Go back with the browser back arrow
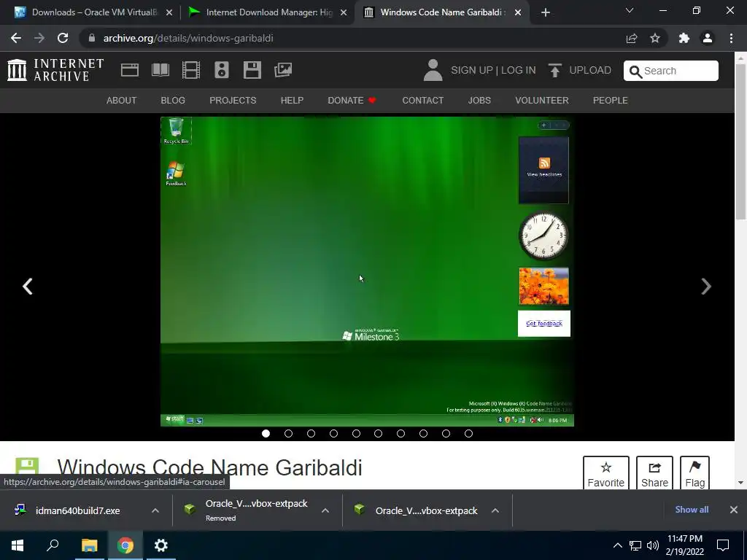The height and width of the screenshot is (560, 747). tap(16, 38)
